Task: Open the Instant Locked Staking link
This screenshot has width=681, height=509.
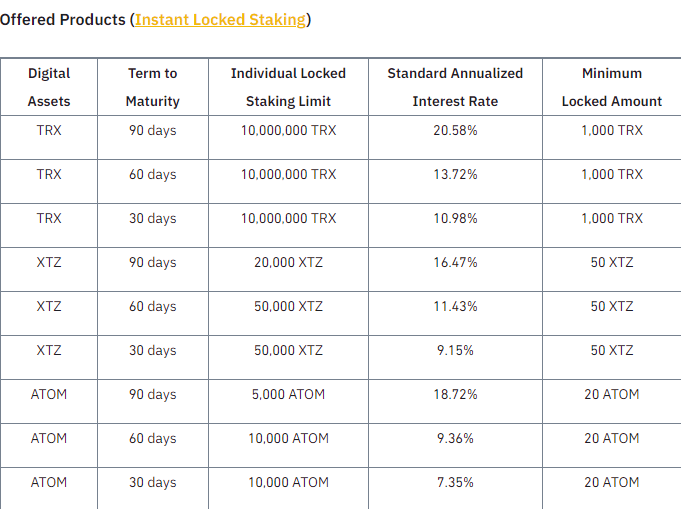Action: click(220, 20)
